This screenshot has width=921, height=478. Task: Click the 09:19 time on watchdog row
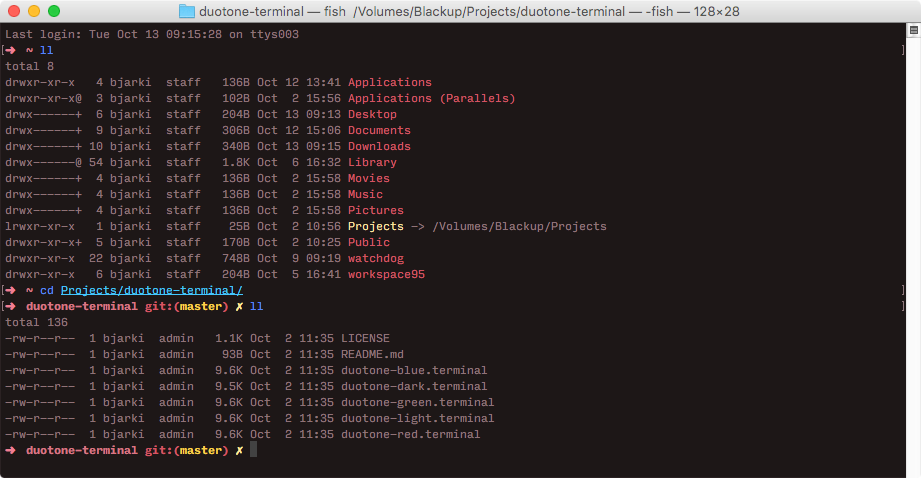323,258
